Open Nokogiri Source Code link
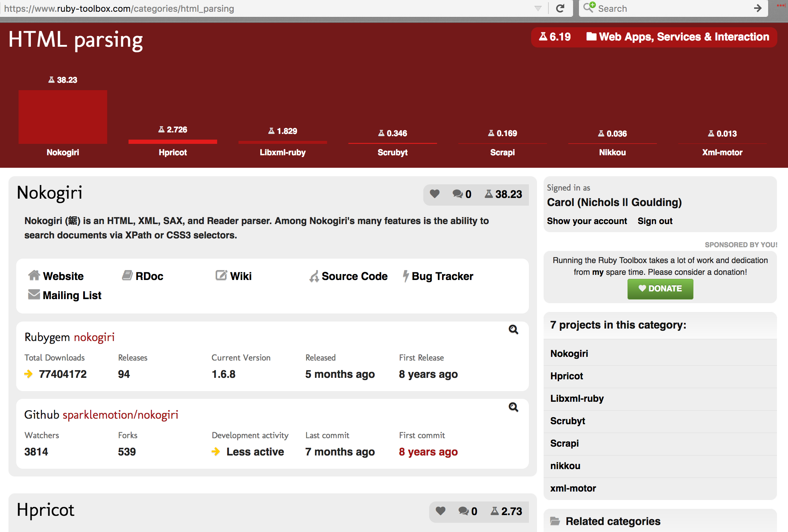 (x=348, y=276)
